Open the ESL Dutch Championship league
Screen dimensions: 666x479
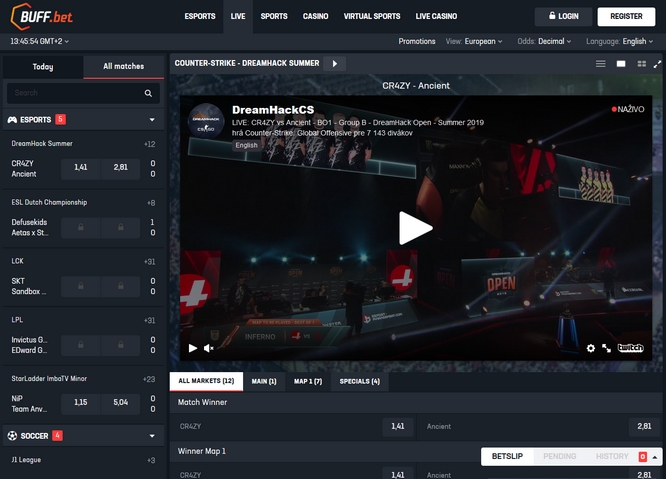[49, 203]
